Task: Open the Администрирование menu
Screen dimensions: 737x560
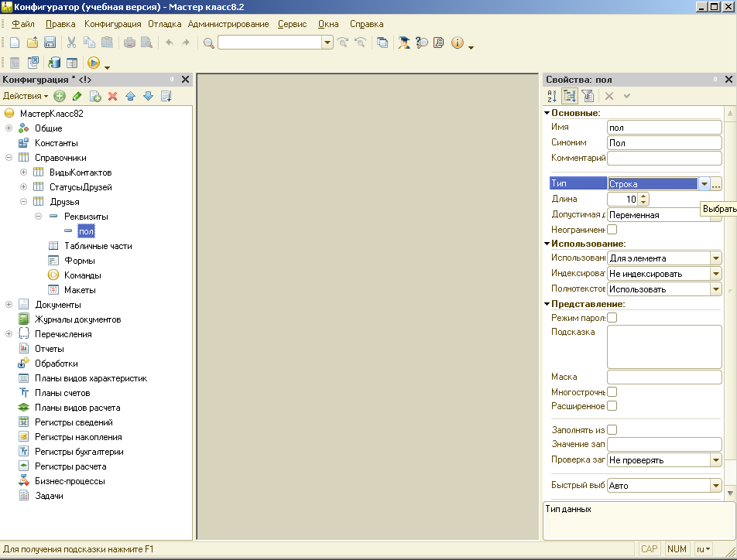Action: [x=228, y=24]
